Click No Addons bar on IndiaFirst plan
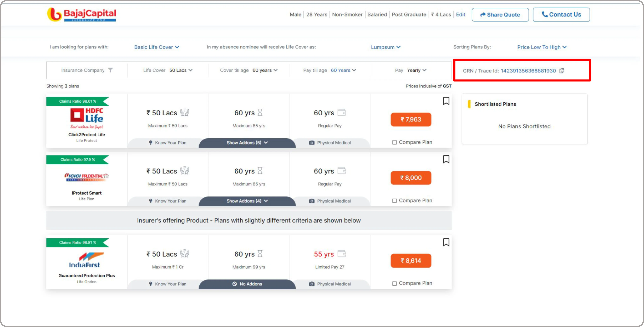 pos(247,284)
